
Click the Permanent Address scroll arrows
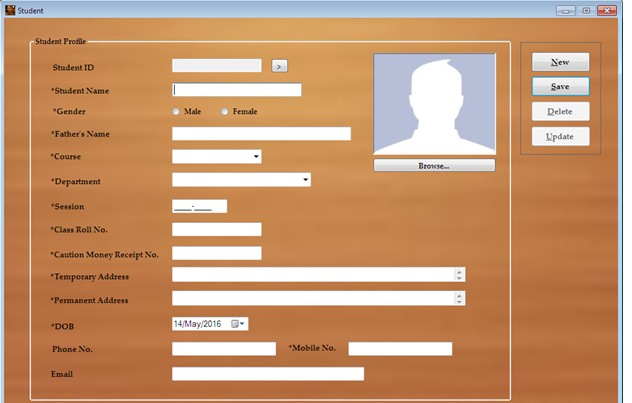459,298
